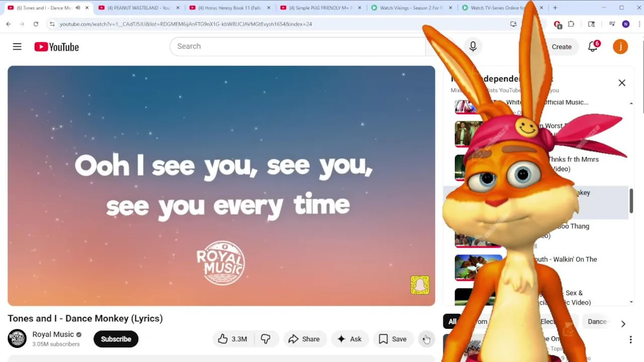Close the mix playlist panel
Viewport: 644px width, 362px height.
(622, 83)
